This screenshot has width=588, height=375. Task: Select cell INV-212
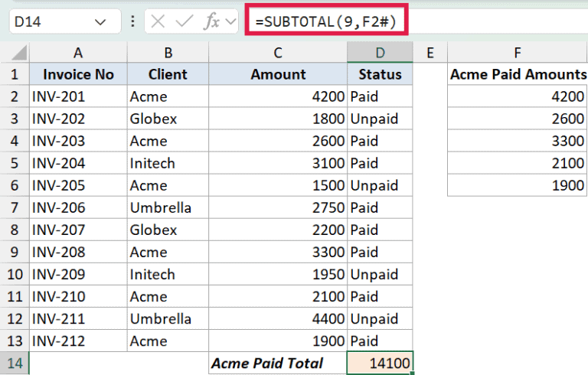pyautogui.click(x=78, y=341)
